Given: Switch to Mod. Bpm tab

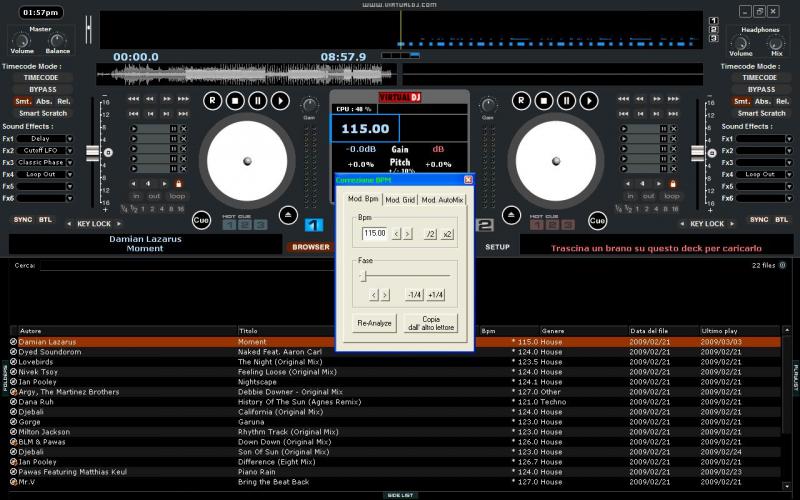Looking at the screenshot, I should pyautogui.click(x=363, y=198).
